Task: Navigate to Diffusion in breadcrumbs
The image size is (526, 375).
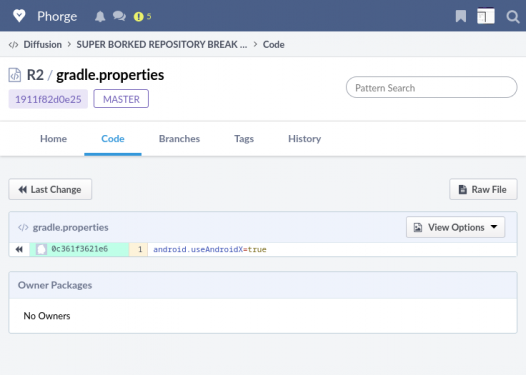Action: (x=42, y=44)
